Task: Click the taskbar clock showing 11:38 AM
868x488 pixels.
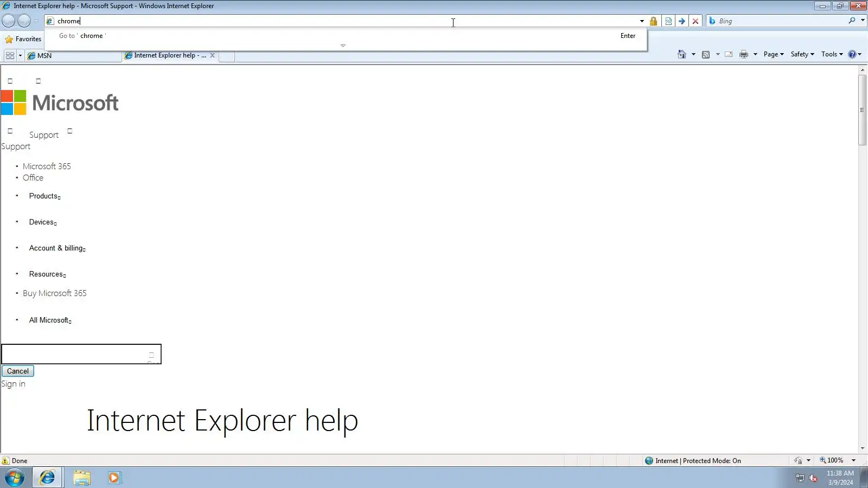Action: tap(840, 478)
